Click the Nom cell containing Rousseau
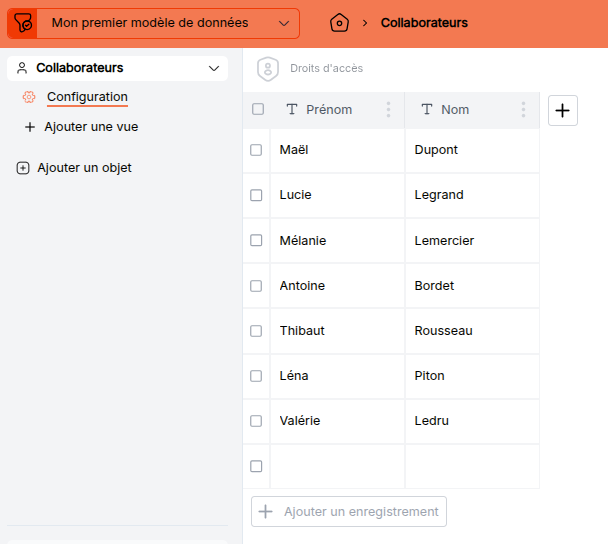Screen dimensions: 608x544 point(443,331)
